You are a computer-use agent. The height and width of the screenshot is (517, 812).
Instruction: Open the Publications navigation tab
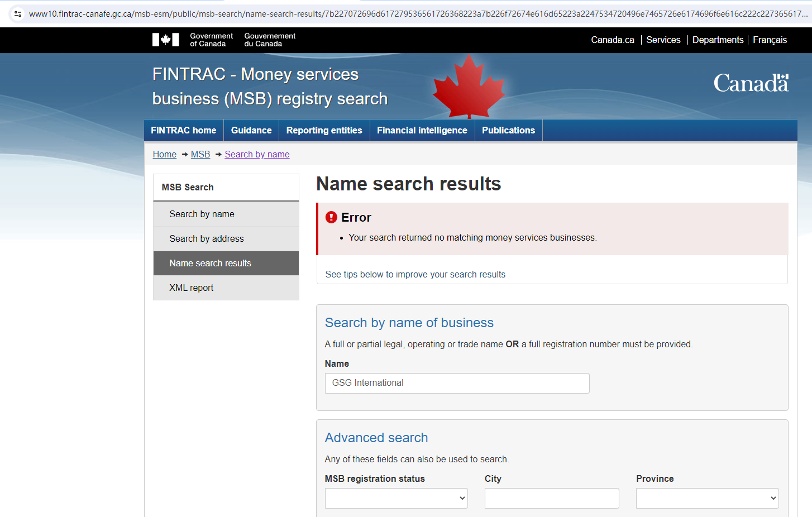(x=508, y=130)
